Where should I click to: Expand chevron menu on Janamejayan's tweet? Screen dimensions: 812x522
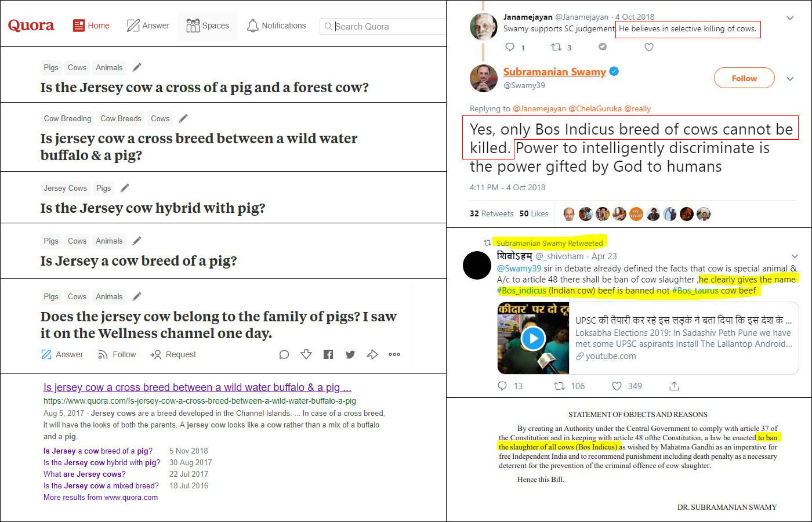click(x=790, y=18)
